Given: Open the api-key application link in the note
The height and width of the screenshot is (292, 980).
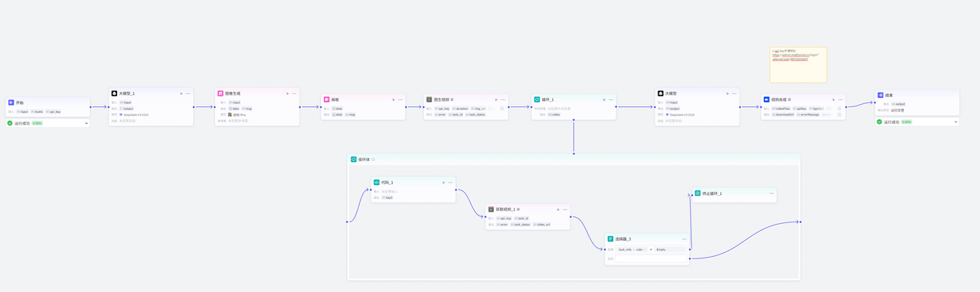Looking at the screenshot, I should (x=795, y=57).
